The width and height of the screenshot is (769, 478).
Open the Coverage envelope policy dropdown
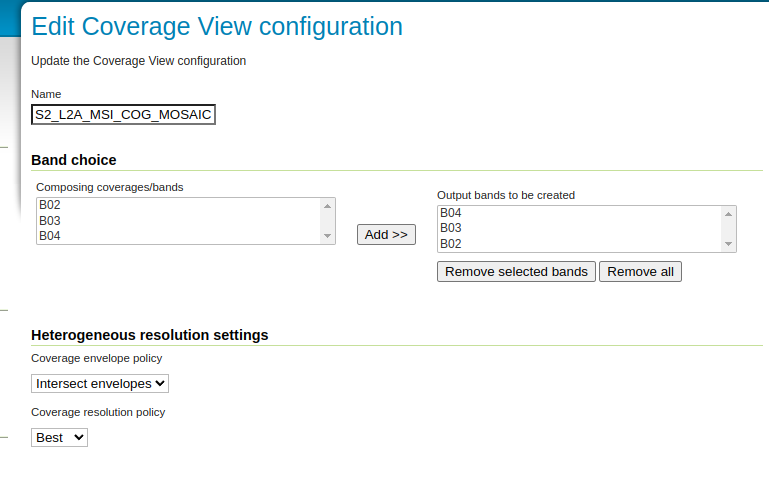(x=100, y=383)
